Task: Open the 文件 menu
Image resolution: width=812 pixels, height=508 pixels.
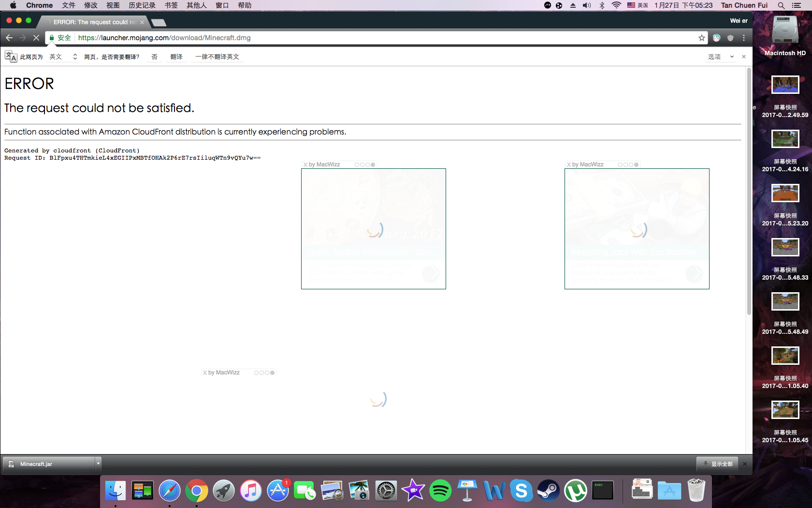Action: pos(69,5)
